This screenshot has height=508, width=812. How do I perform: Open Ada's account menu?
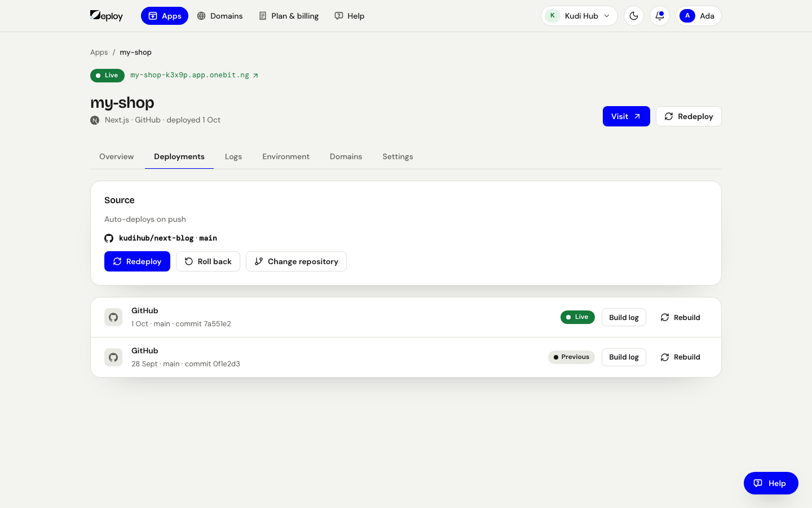pyautogui.click(x=699, y=16)
